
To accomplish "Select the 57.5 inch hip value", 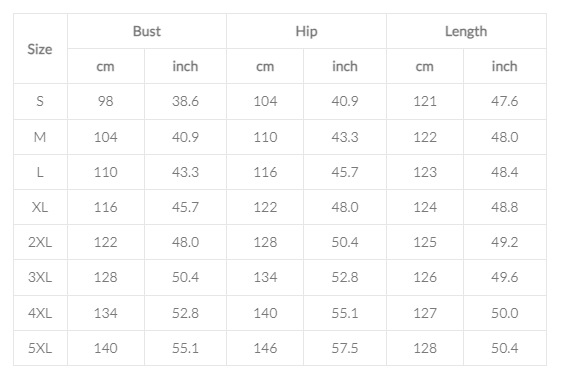I will coord(345,348).
